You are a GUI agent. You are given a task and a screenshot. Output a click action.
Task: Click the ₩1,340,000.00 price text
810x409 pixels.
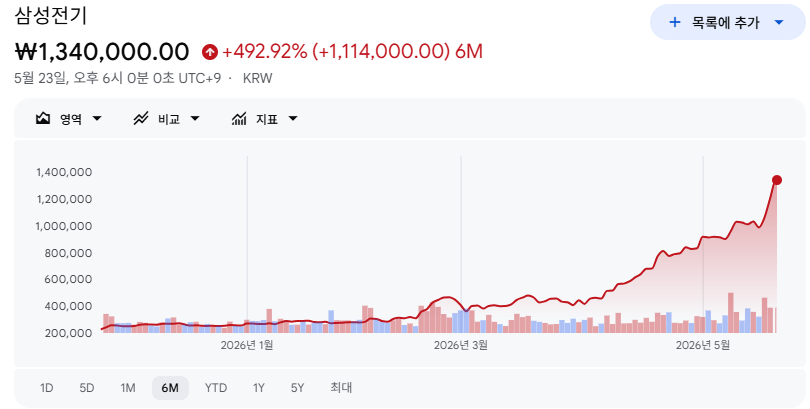pyautogui.click(x=102, y=52)
